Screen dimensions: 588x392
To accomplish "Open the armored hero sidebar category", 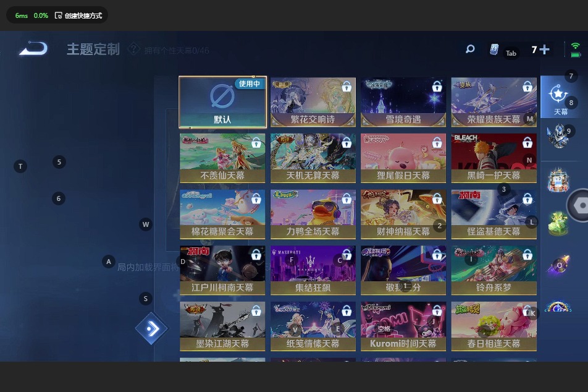I will tap(558, 137).
